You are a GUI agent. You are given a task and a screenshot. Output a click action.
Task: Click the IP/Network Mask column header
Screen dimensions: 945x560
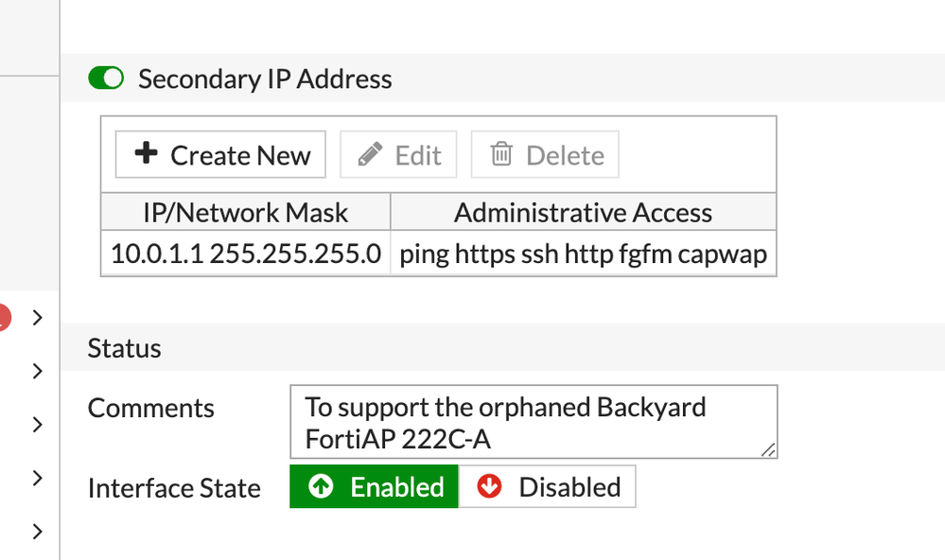click(x=245, y=212)
